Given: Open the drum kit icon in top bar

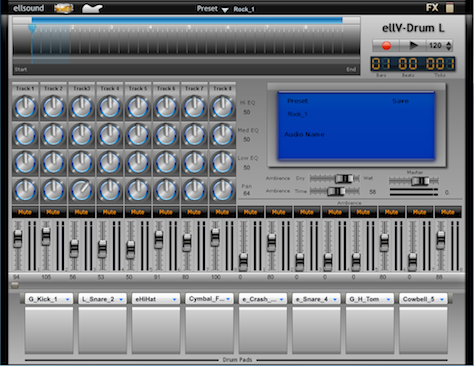Looking at the screenshot, I should coord(64,8).
